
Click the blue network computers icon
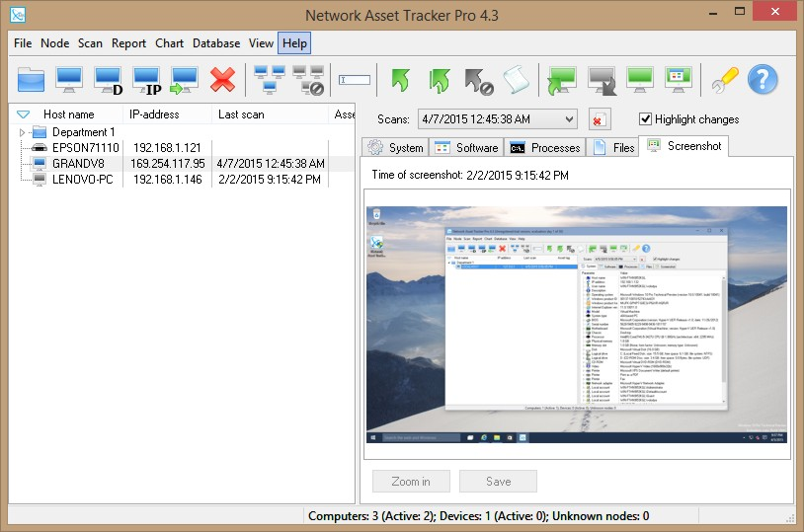click(270, 80)
